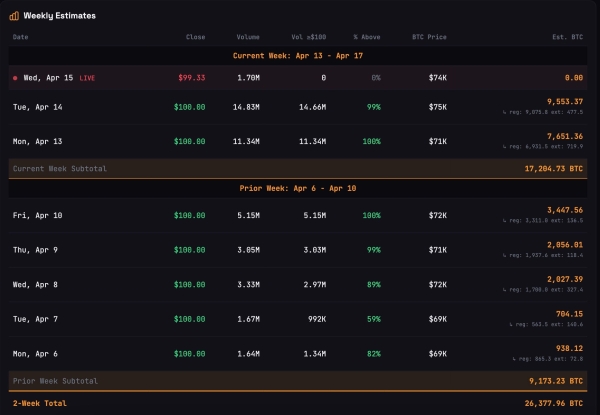Click the red live dot on Wed, Apr 15
Image resolution: width=600 pixels, height=415 pixels.
15,76
